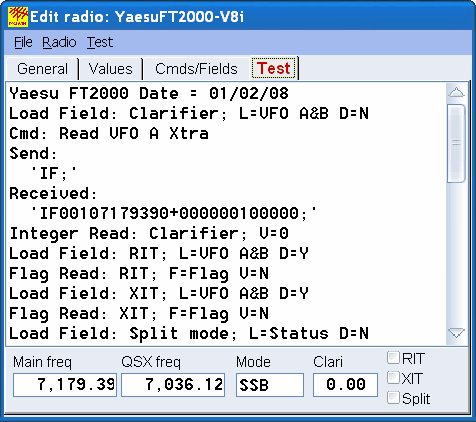
Task: Click line 'Flag Read: RIT; F=Flag V=N'
Action: point(139,274)
